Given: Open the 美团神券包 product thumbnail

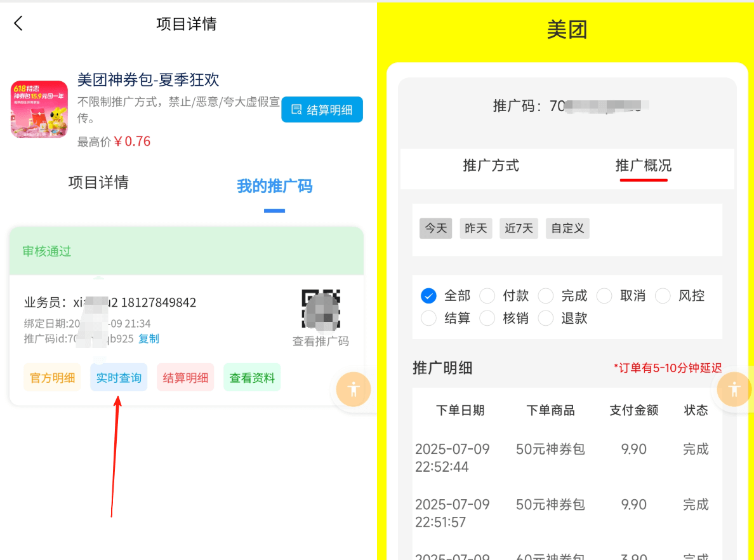Looking at the screenshot, I should click(x=39, y=109).
